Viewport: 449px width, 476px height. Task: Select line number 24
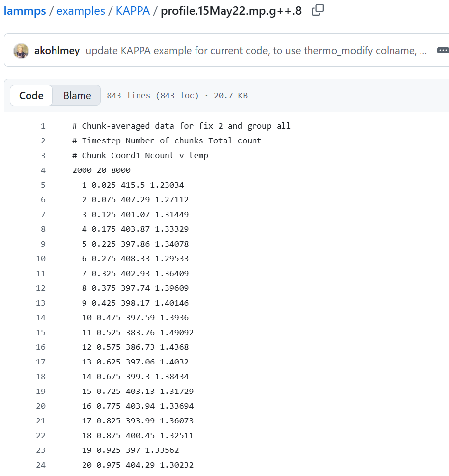point(41,465)
